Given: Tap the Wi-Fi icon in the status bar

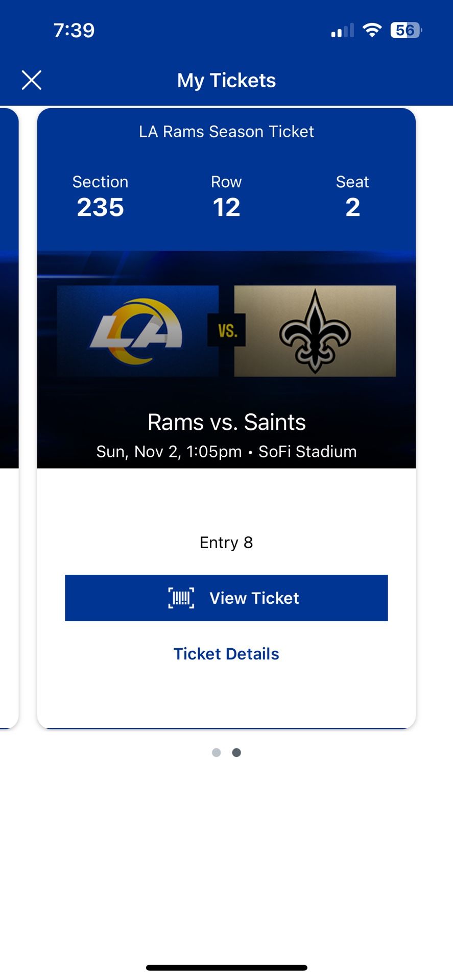Looking at the screenshot, I should pos(373,30).
